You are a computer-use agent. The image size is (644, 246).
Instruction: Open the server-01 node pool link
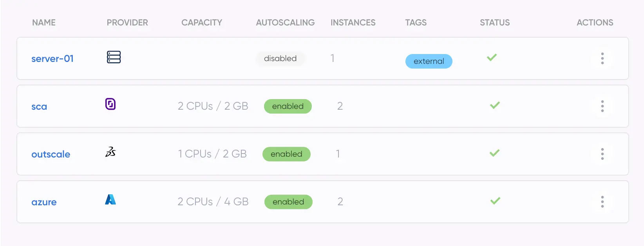52,59
